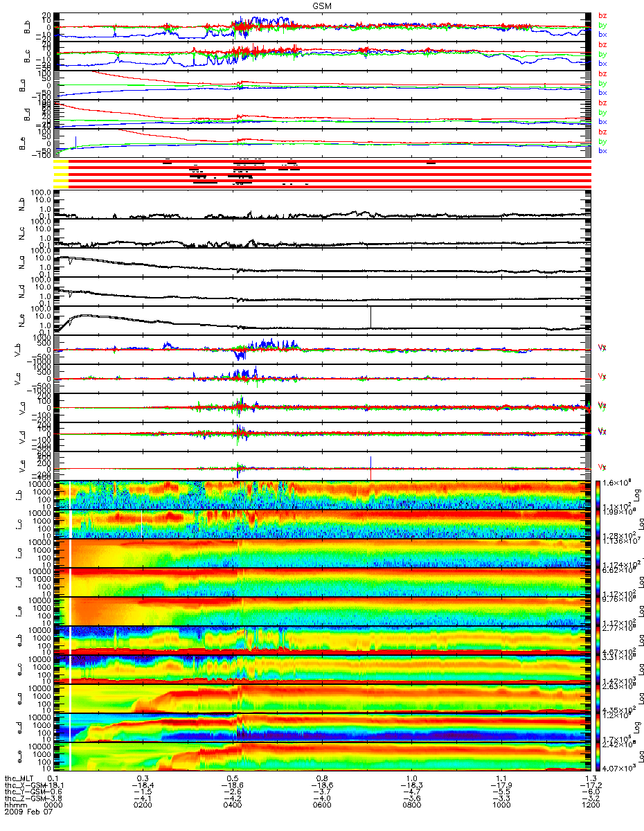644x831 pixels.
Task: Click the Y-GSM value -2.6 under 0400
Action: click(233, 793)
